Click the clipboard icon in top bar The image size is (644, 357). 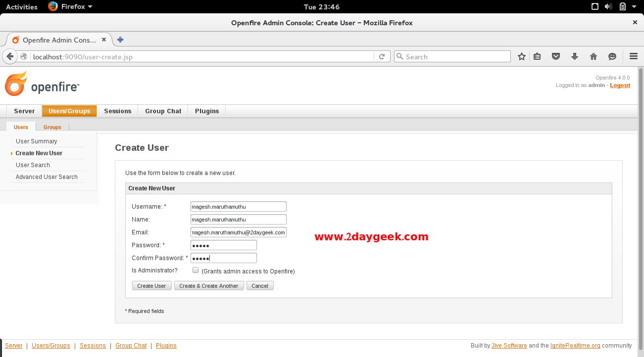[x=622, y=7]
